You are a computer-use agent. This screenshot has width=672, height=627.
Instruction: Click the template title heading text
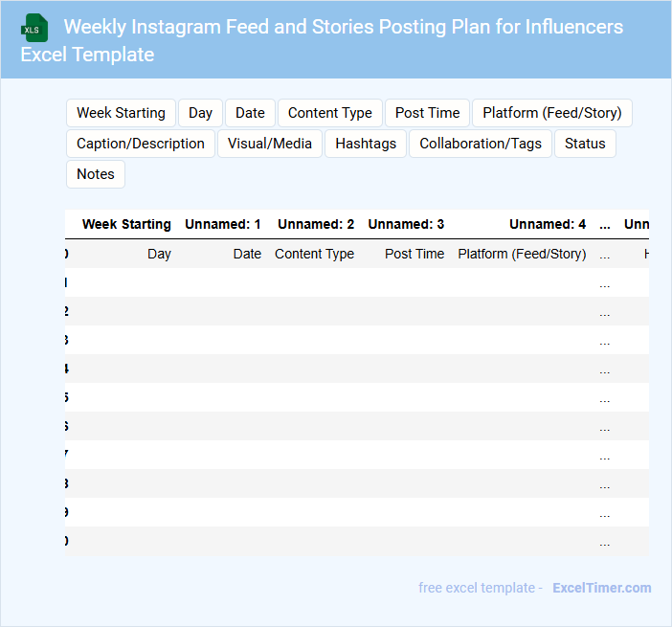pos(343,27)
